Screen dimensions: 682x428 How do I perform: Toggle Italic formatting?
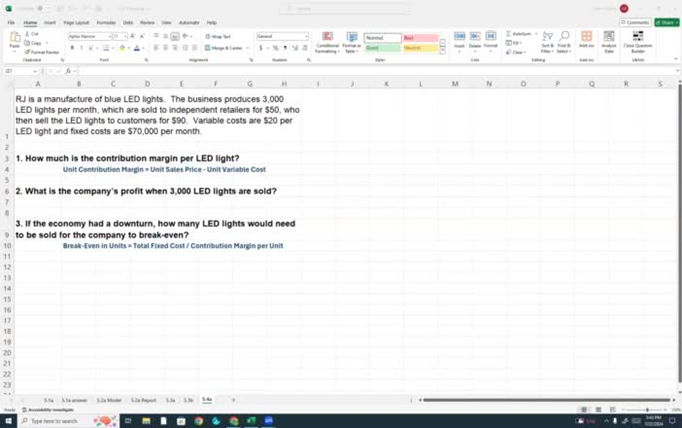81,47
